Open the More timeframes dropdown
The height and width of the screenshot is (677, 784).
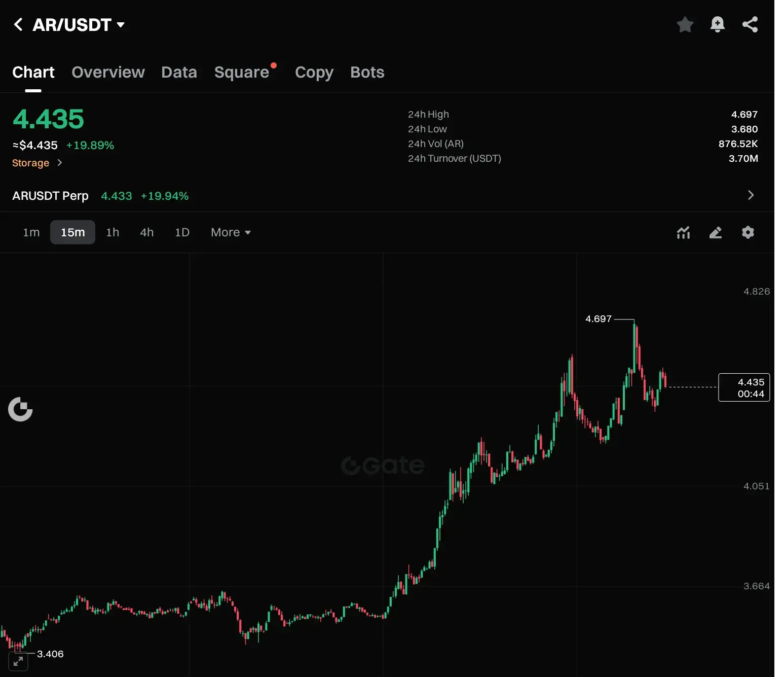pos(231,232)
